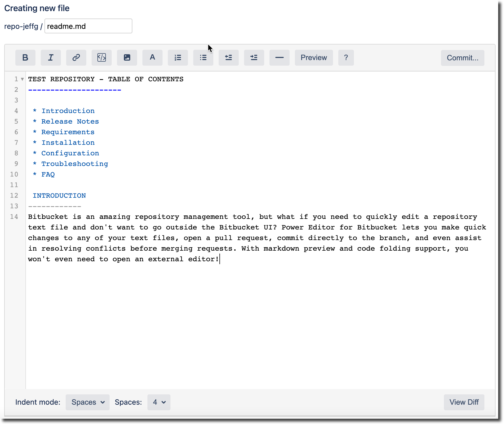Open the Commit... dialog
504x424 pixels.
(x=462, y=58)
